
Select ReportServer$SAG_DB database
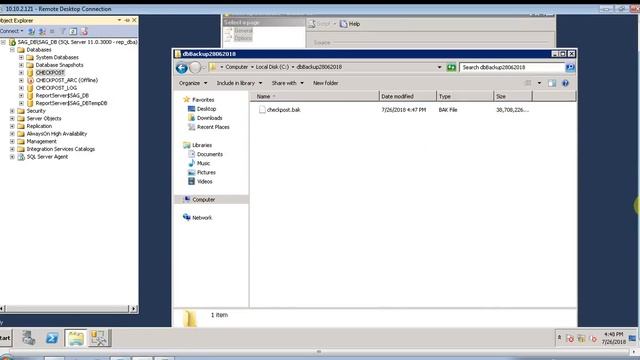coord(62,96)
